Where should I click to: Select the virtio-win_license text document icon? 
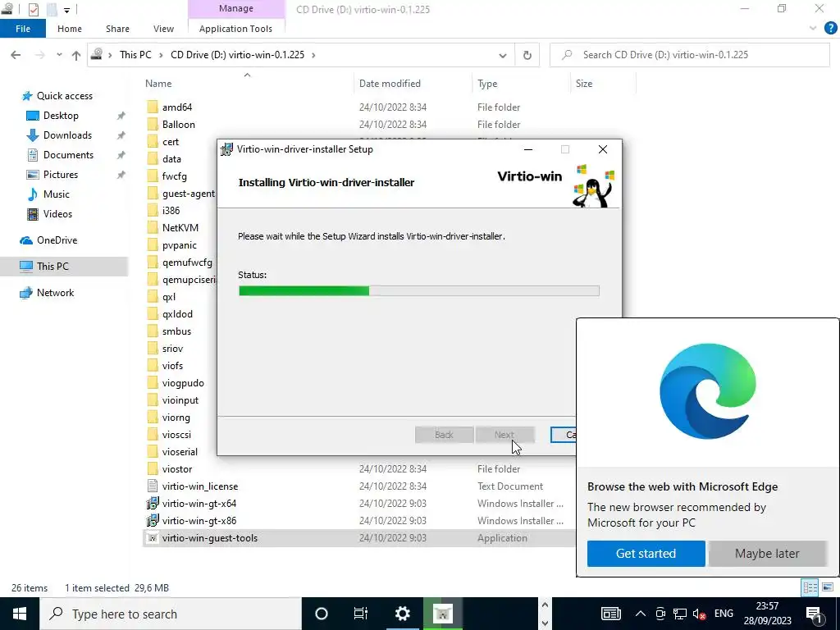tap(153, 486)
